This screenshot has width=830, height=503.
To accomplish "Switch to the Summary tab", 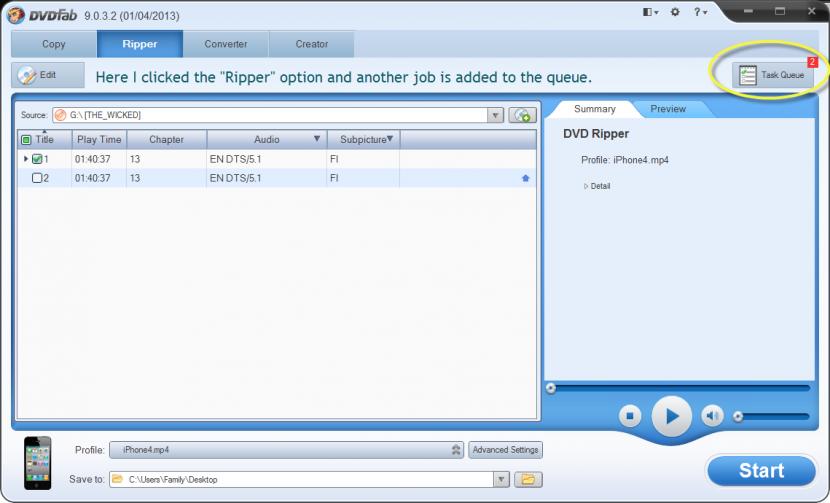I will click(x=594, y=109).
